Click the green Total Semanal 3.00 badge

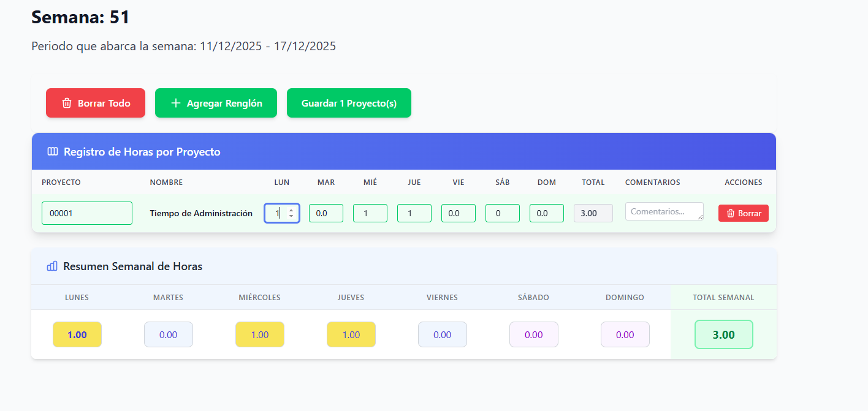click(723, 334)
